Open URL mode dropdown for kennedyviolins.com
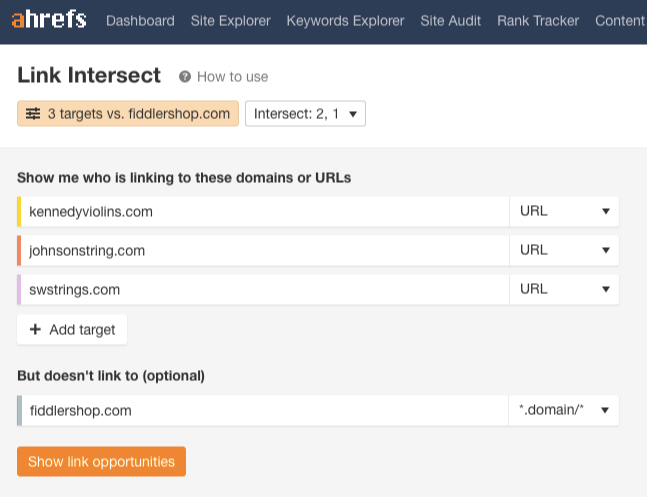Screen dimensions: 647x497 564,211
